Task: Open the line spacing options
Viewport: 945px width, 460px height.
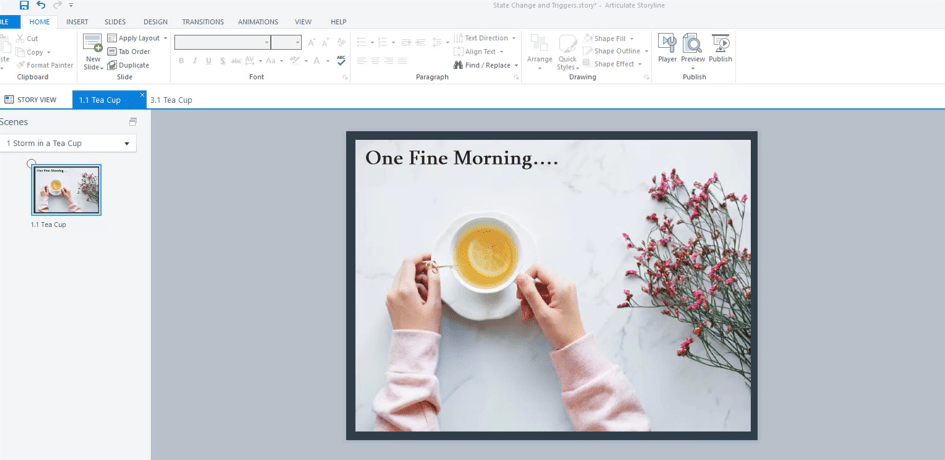Action: [438, 42]
